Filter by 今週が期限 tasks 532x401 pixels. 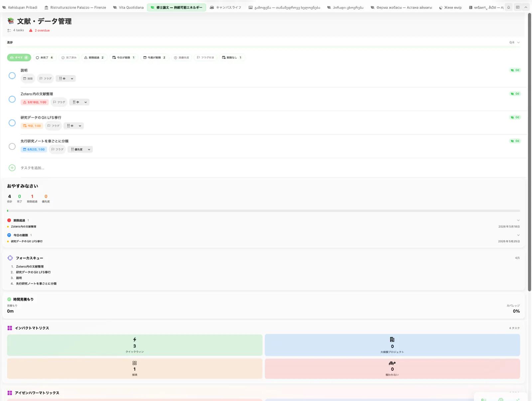[155, 58]
